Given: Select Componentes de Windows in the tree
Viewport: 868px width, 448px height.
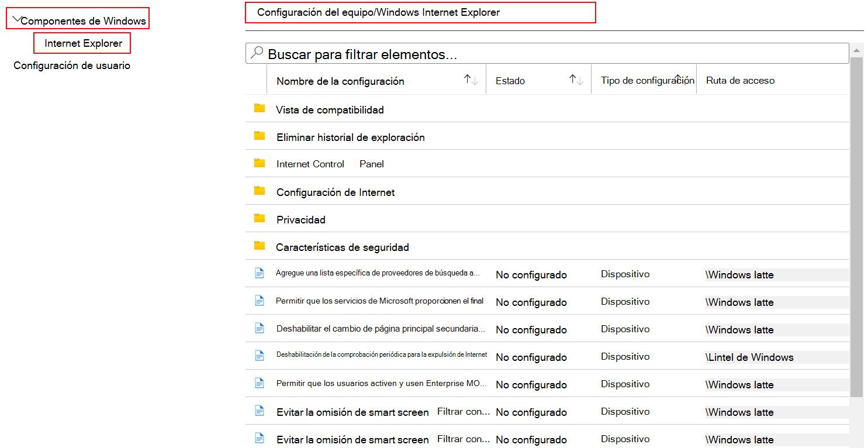Looking at the screenshot, I should click(x=83, y=21).
